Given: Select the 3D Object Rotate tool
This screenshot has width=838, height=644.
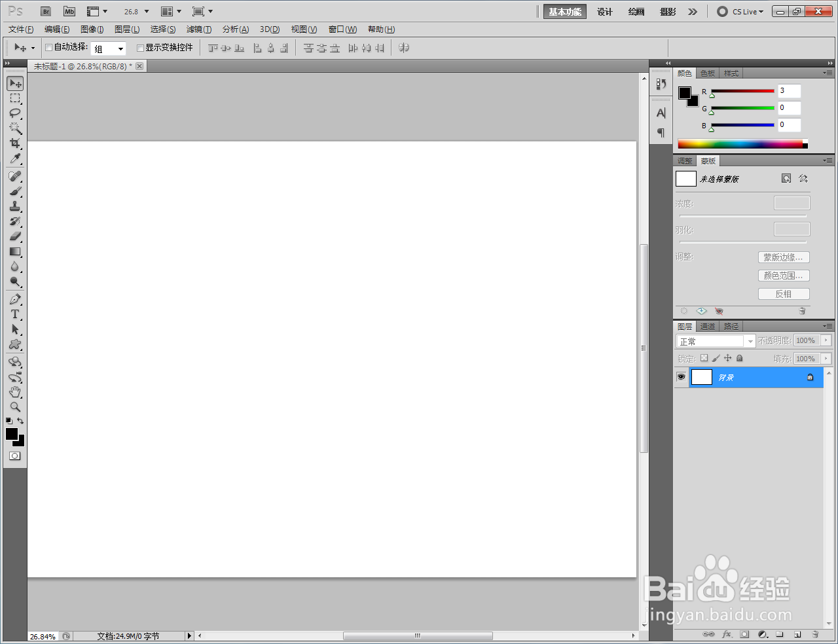Looking at the screenshot, I should (x=15, y=362).
